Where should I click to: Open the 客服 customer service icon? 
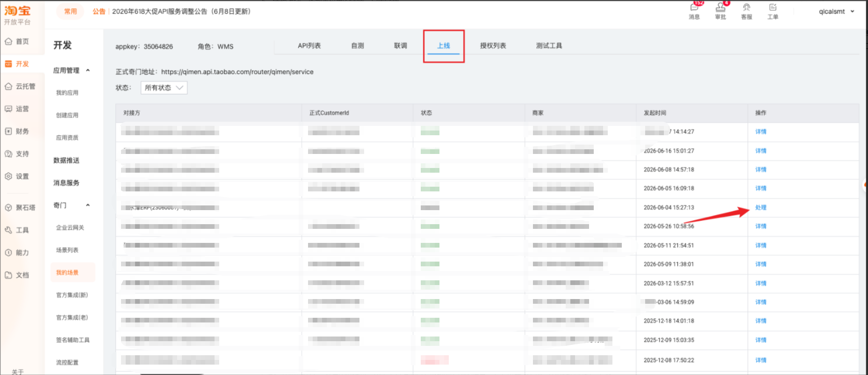click(x=746, y=11)
